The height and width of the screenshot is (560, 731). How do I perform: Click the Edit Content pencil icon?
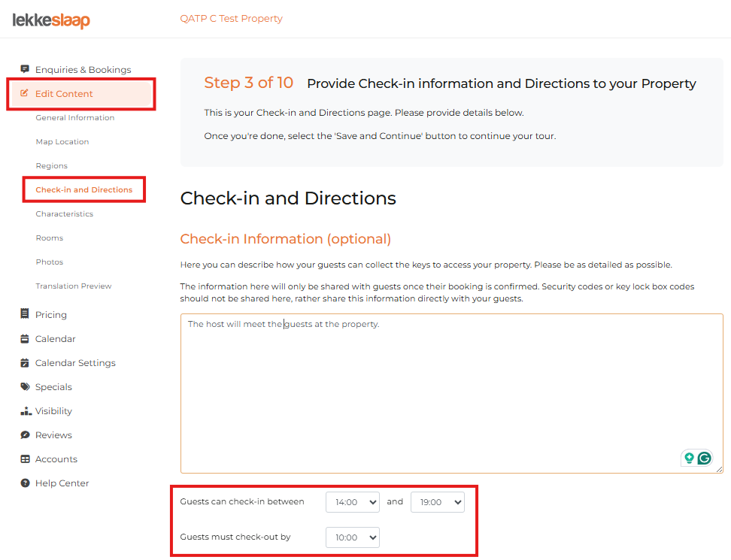24,93
